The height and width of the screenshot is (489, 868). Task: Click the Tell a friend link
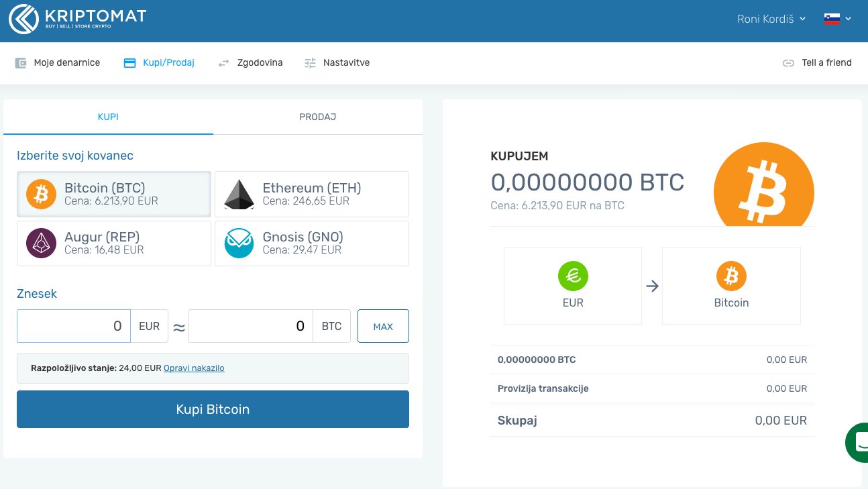[817, 62]
